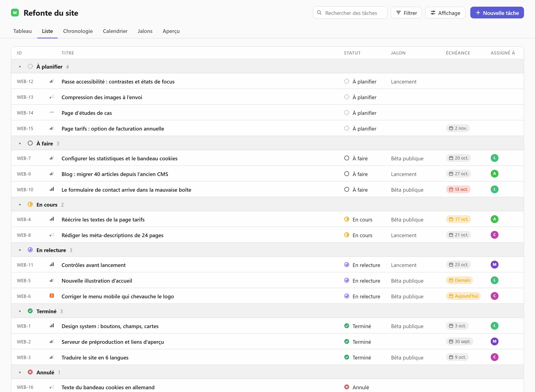Click the overdue 13 oct. due date badge
This screenshot has height=392, width=535.
pos(458,189)
